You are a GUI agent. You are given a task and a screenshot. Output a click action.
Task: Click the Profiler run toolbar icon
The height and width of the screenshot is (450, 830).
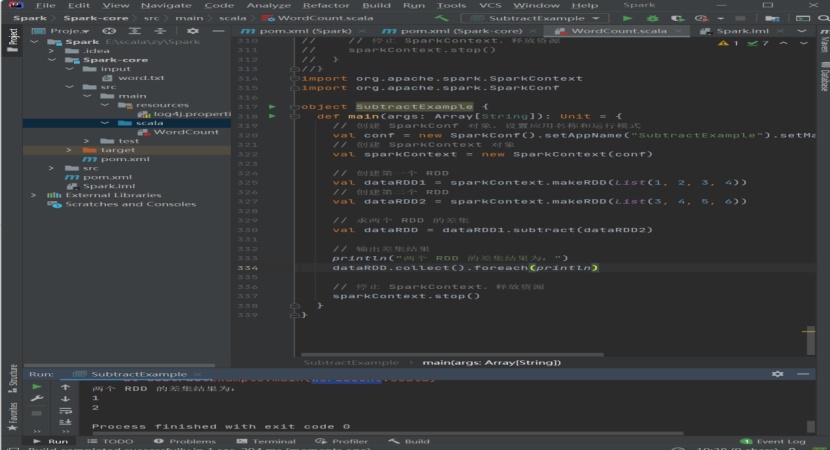click(701, 18)
